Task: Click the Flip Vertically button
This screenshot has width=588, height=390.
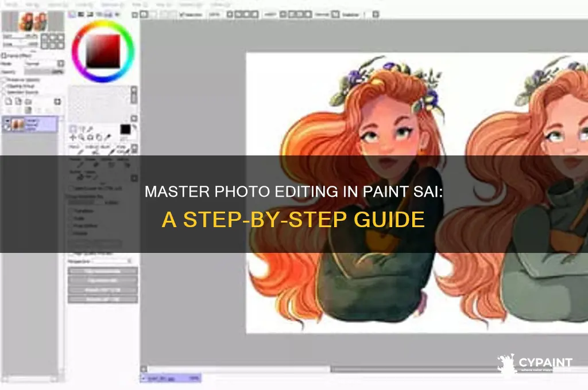Action: 102,280
